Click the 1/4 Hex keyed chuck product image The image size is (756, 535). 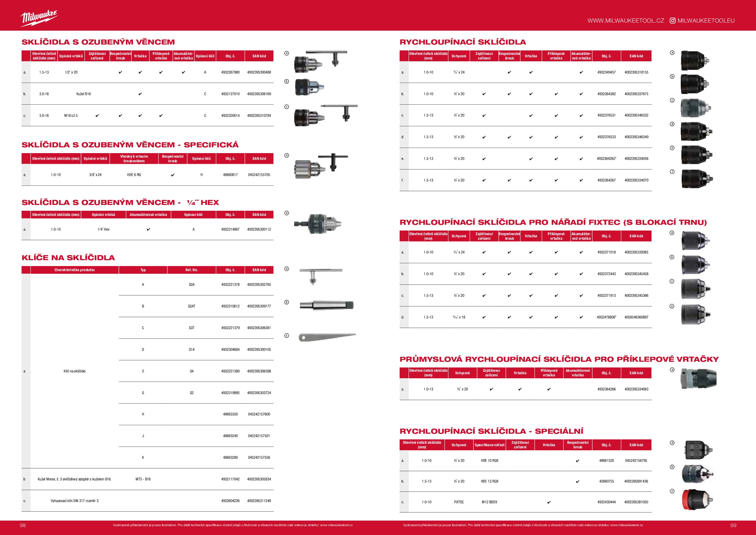click(x=318, y=224)
